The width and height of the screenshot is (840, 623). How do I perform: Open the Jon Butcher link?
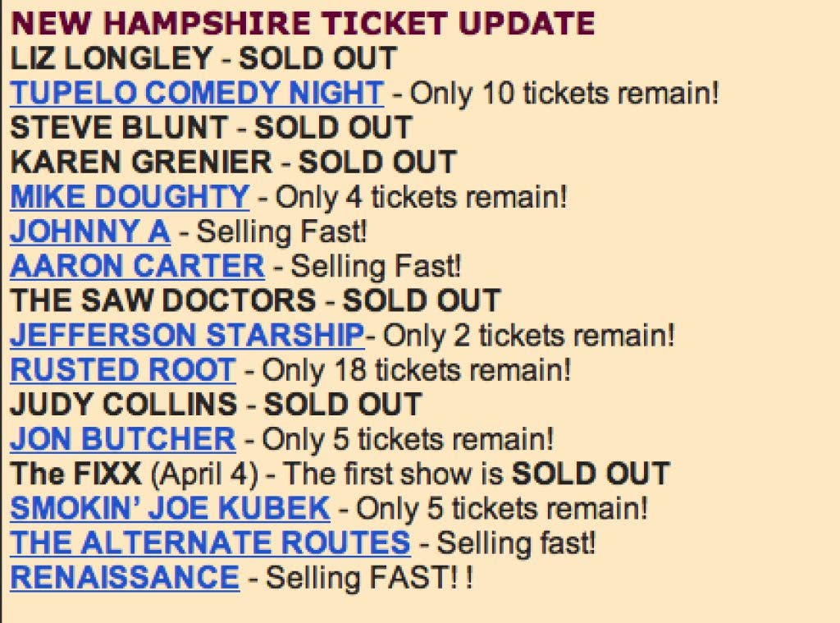tap(123, 439)
